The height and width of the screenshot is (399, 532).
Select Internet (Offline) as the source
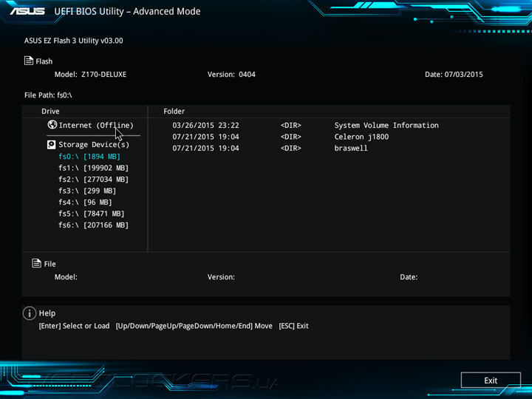(96, 125)
